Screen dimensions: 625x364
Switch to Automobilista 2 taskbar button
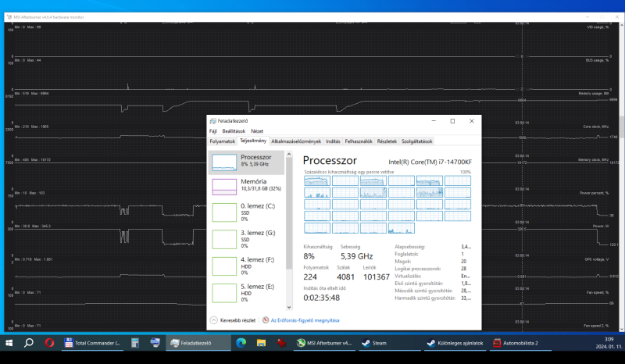point(520,343)
